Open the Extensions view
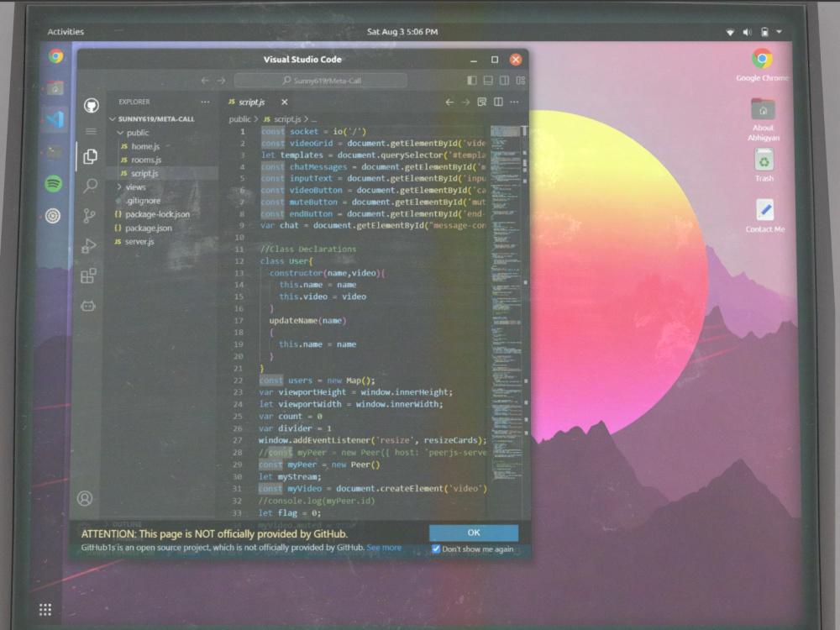Viewport: 840px width, 630px height. (88, 276)
